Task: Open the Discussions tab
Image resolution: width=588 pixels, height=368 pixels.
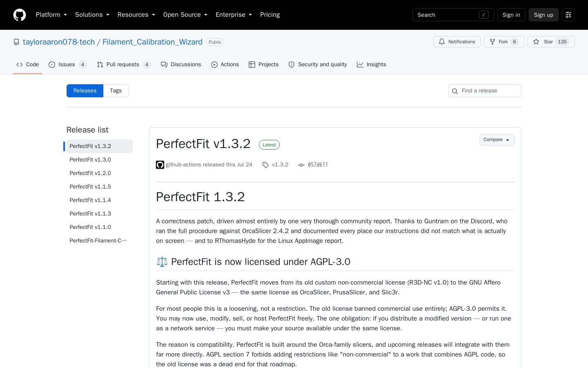Action: coord(181,65)
